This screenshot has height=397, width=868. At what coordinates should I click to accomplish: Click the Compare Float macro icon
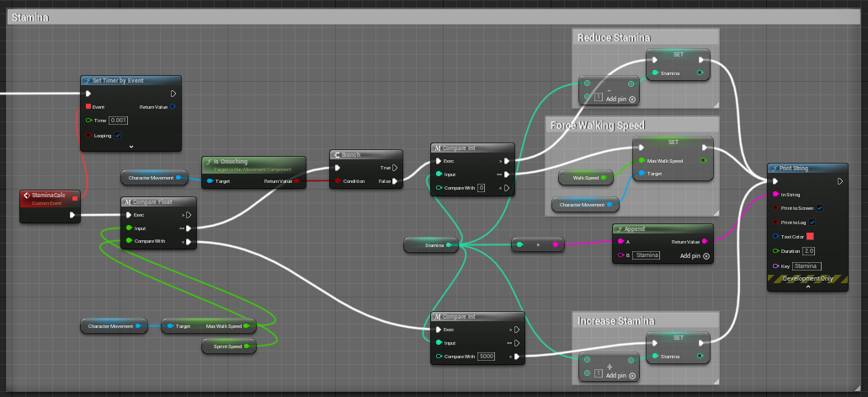pos(127,202)
